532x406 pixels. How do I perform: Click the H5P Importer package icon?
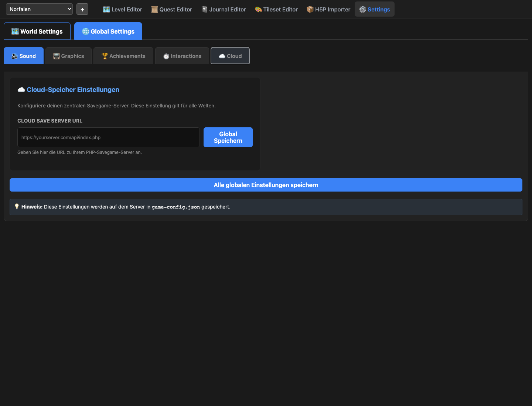[310, 10]
